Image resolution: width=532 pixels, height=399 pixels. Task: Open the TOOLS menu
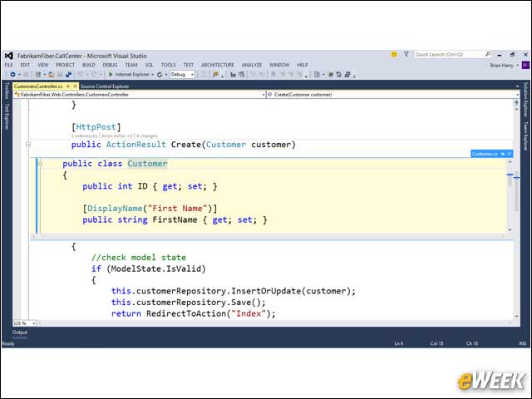(x=168, y=65)
